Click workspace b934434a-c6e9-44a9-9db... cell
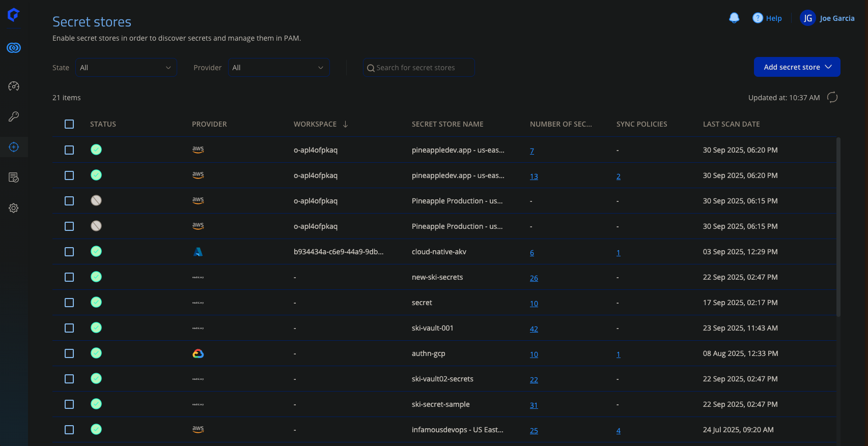 [339, 252]
